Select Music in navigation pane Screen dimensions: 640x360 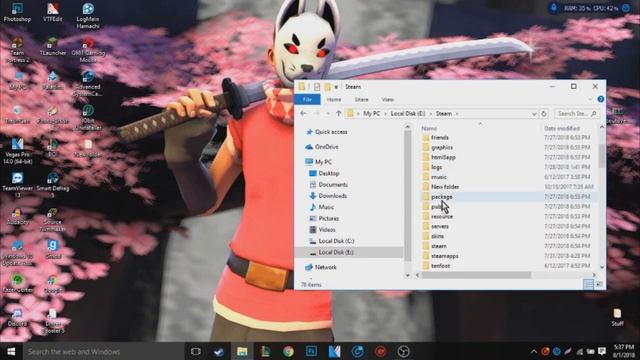point(322,207)
